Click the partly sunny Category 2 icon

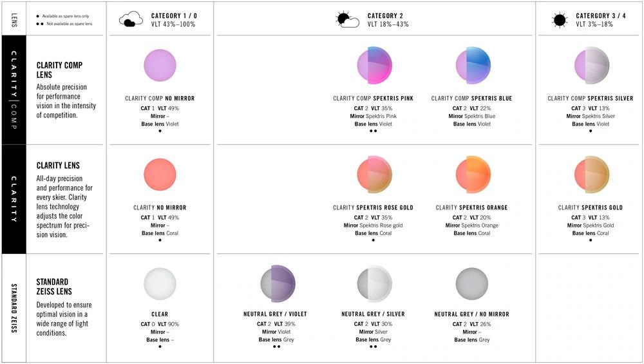point(347,19)
